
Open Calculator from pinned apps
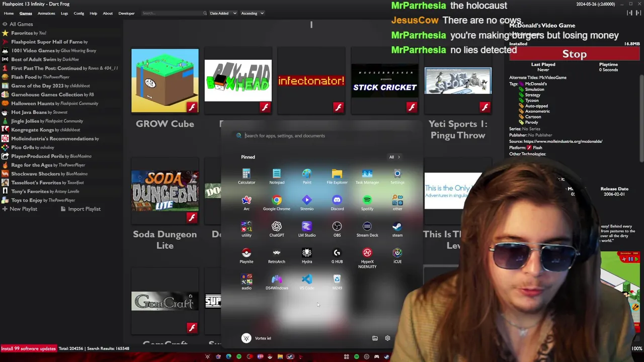(x=247, y=176)
